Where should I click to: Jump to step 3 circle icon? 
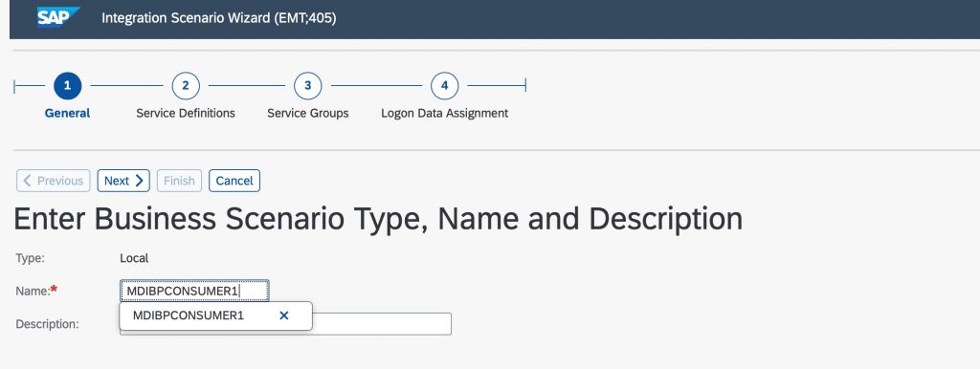point(307,85)
